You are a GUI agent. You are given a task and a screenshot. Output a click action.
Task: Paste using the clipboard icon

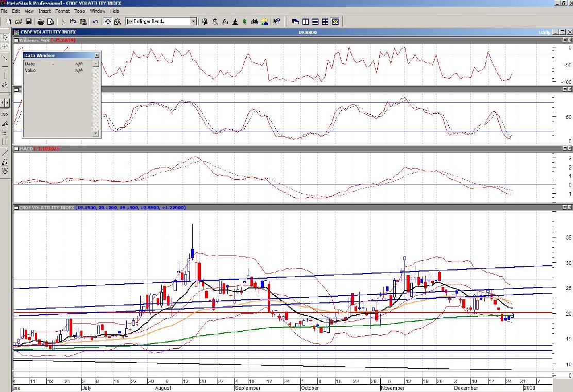tap(83, 22)
